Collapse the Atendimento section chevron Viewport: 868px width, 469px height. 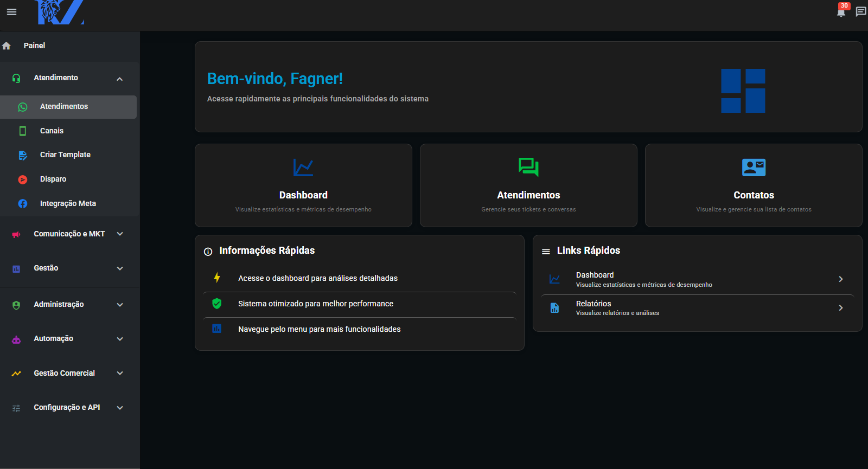click(120, 79)
